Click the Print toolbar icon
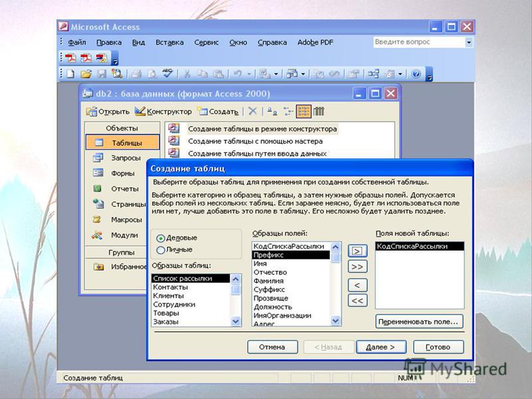The width and height of the screenshot is (532, 399). (136, 74)
